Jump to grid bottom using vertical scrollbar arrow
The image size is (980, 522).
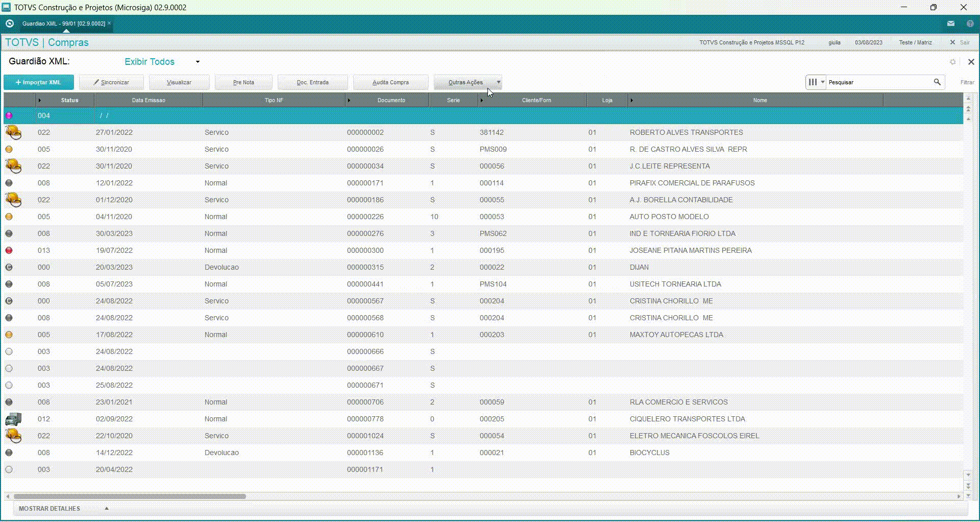pos(968,495)
